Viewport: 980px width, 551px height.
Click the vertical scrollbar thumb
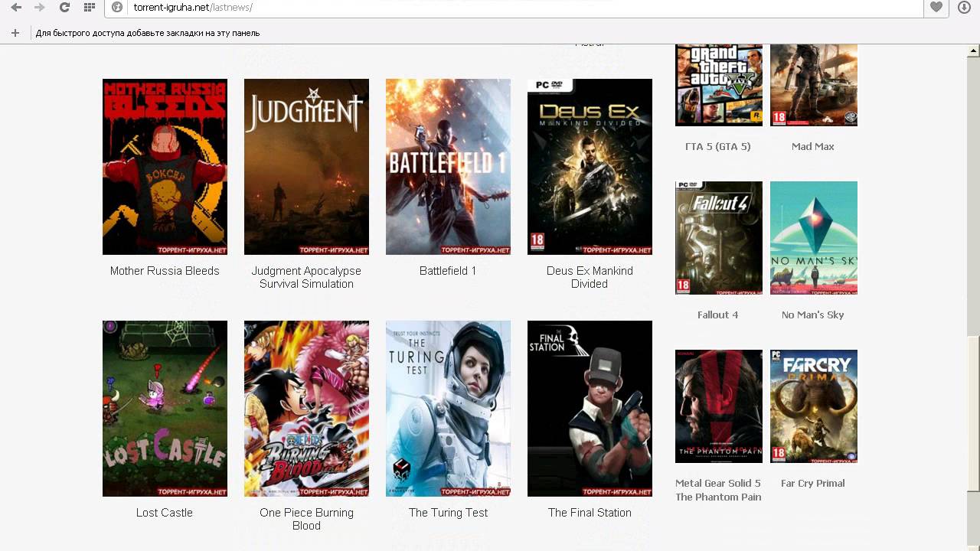click(973, 413)
